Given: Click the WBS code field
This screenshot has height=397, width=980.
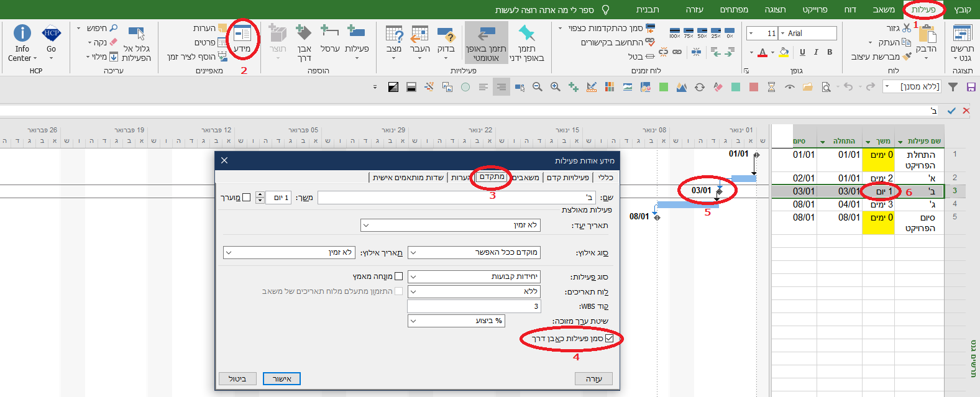Looking at the screenshot, I should [x=474, y=306].
